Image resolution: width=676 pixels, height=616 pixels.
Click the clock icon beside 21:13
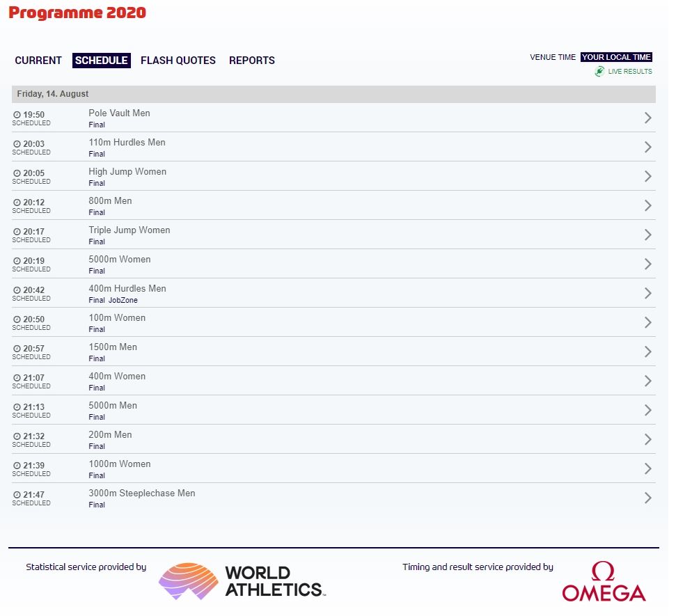[17, 407]
